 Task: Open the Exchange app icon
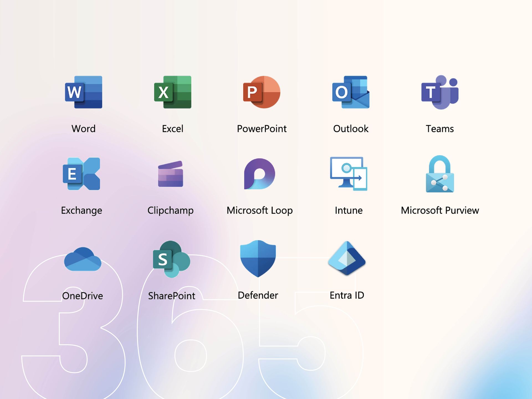coord(81,174)
